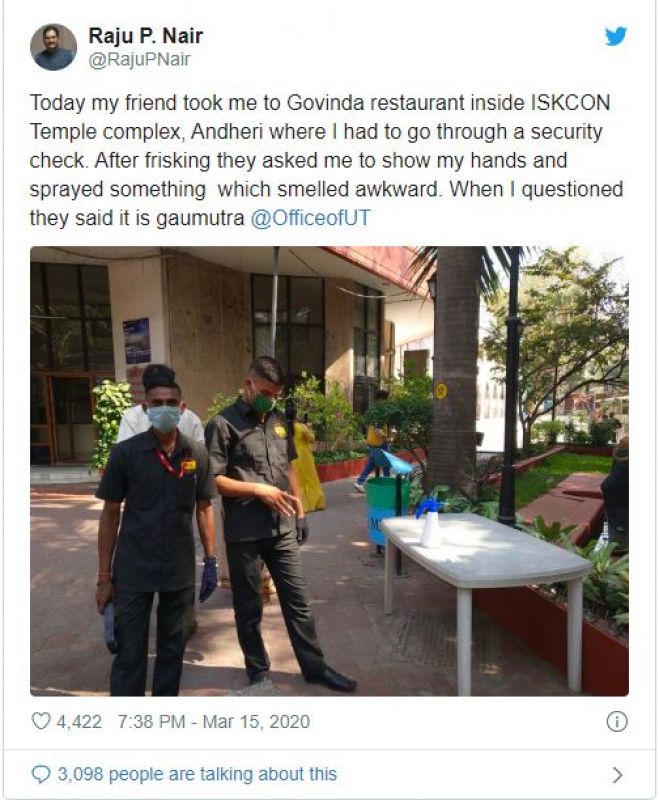Click the 4,422 likes count
The image size is (659, 800).
tap(79, 722)
